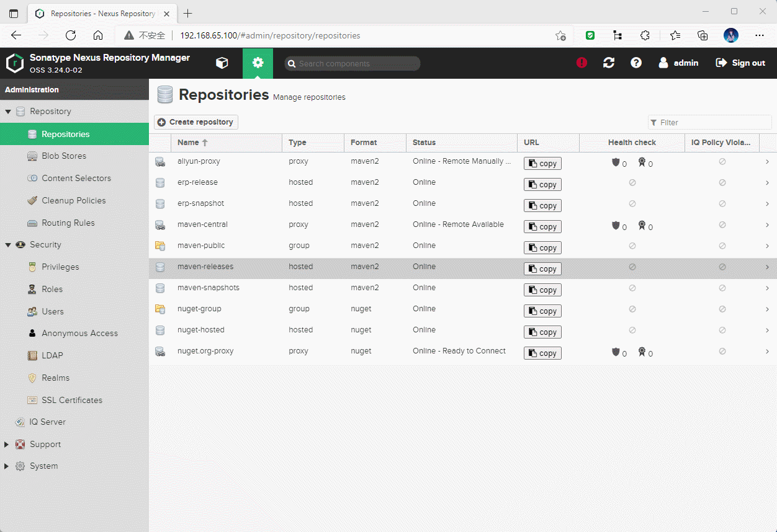
Task: Open details arrow for nuget.org-proxy row
Action: [x=768, y=352]
